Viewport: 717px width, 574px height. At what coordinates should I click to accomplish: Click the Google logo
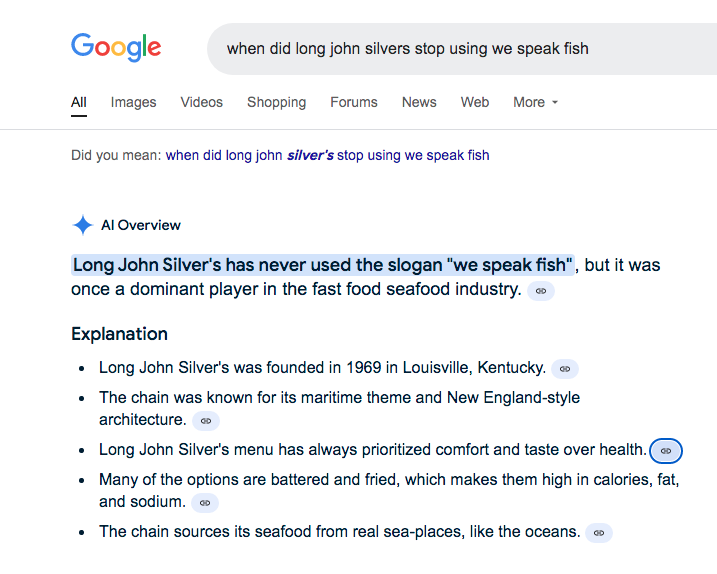(116, 48)
